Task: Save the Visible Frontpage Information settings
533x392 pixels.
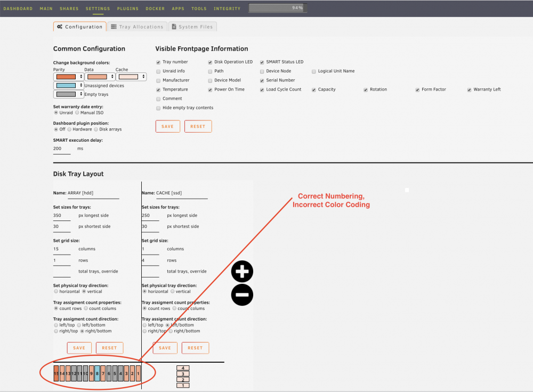Action: pos(167,126)
